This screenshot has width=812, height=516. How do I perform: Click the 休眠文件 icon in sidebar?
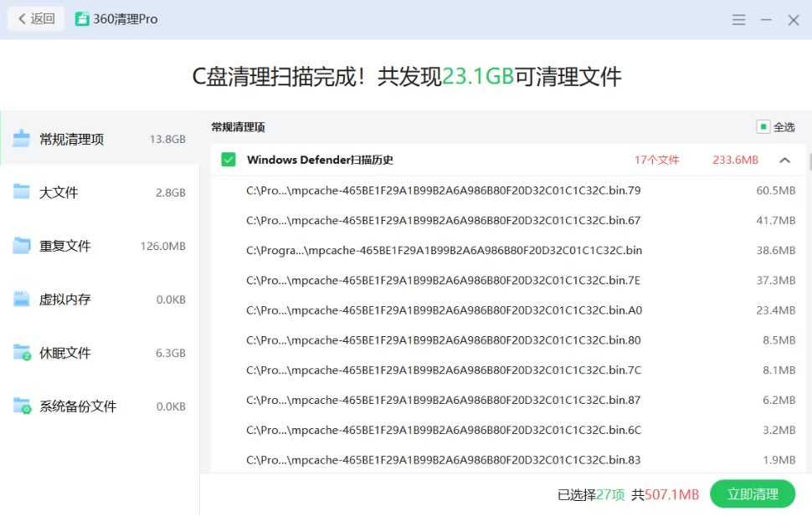pos(22,353)
